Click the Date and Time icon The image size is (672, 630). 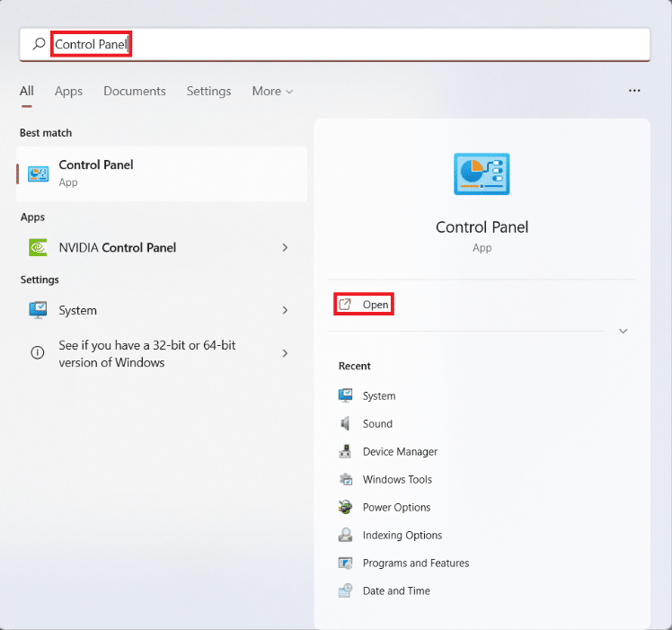(x=345, y=590)
